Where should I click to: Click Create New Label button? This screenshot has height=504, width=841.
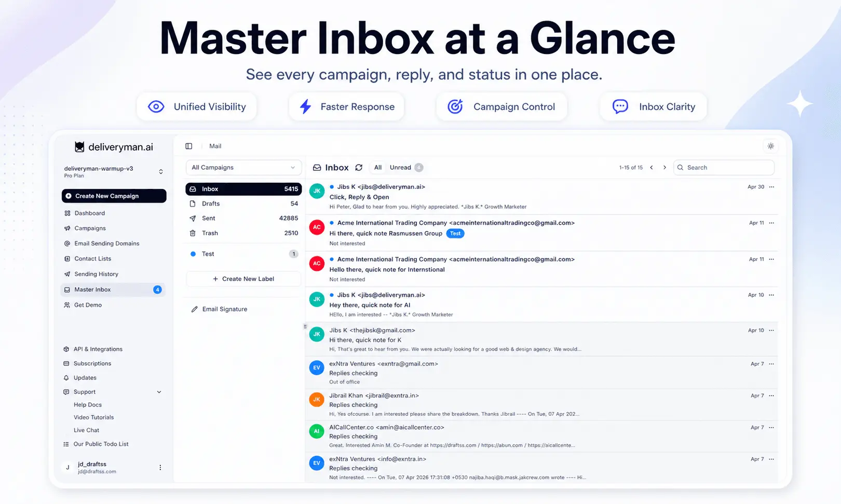click(x=243, y=279)
